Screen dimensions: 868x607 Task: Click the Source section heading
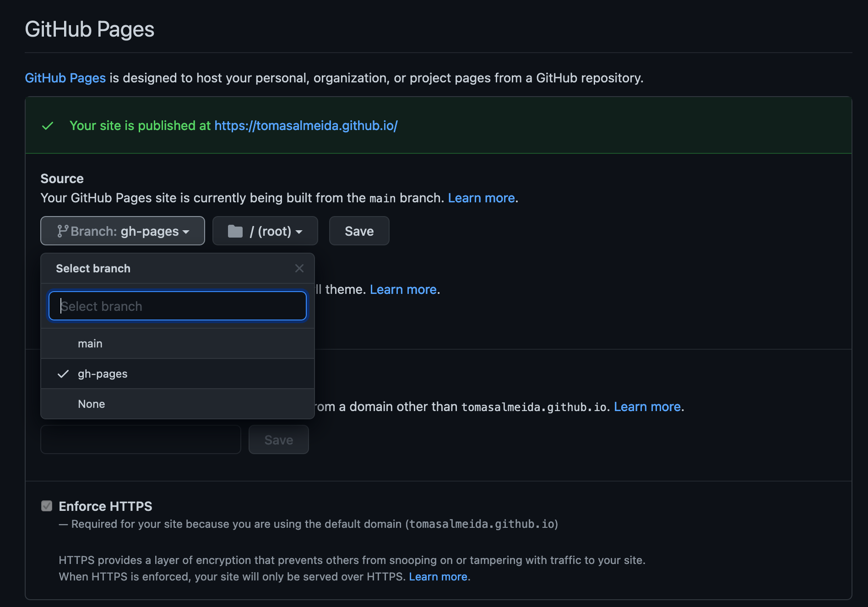click(62, 179)
